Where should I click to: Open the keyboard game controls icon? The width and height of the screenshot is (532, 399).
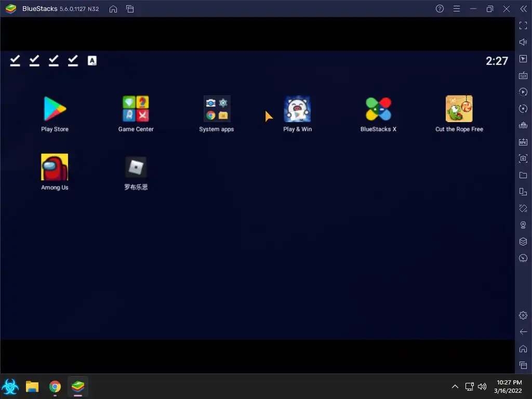523,75
